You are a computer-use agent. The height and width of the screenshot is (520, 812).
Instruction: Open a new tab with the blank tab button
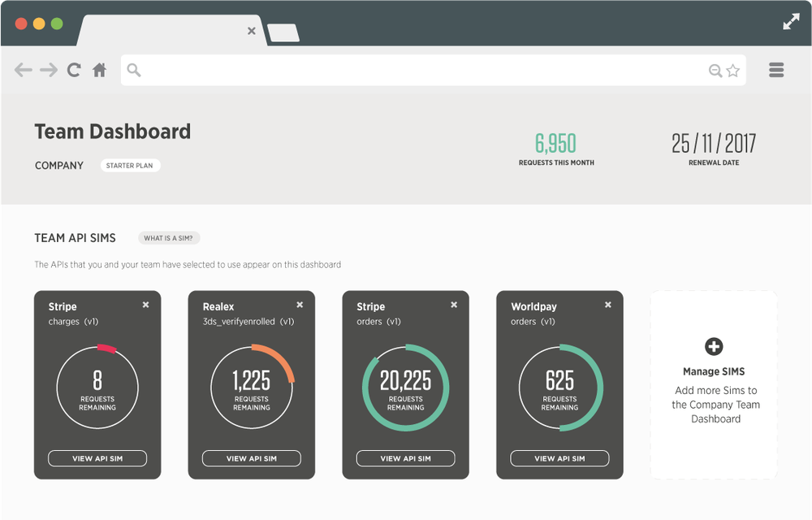283,32
